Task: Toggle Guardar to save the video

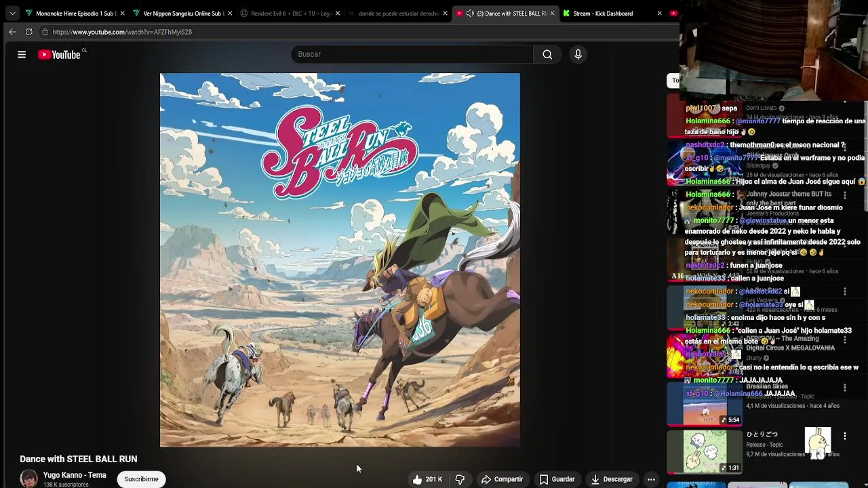Action: click(557, 479)
